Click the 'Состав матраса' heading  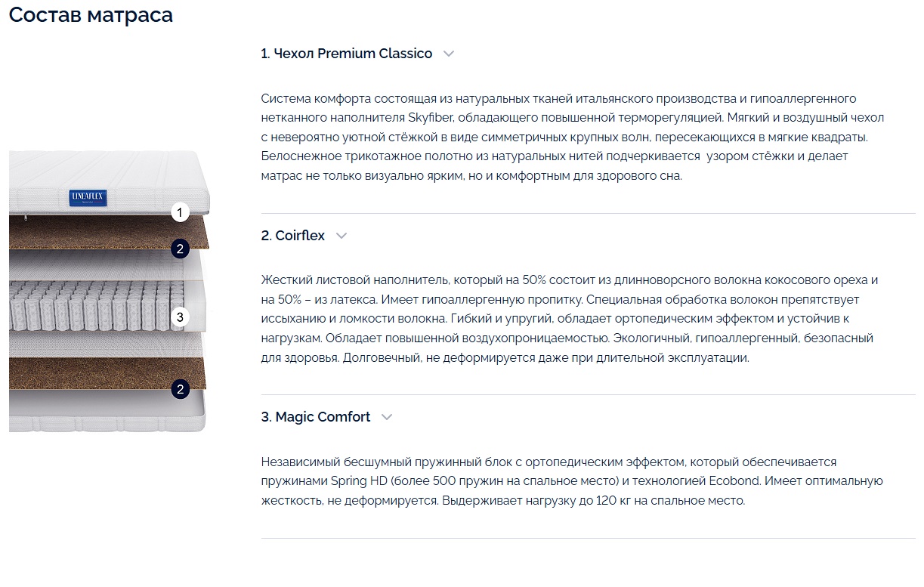point(91,14)
